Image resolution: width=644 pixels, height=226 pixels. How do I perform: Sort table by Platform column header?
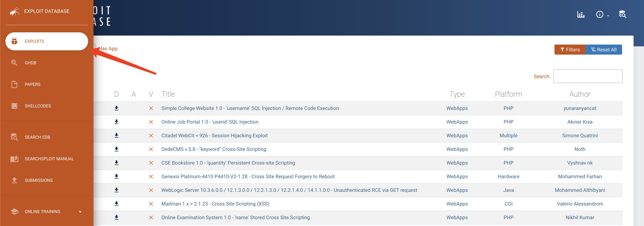pyautogui.click(x=508, y=94)
